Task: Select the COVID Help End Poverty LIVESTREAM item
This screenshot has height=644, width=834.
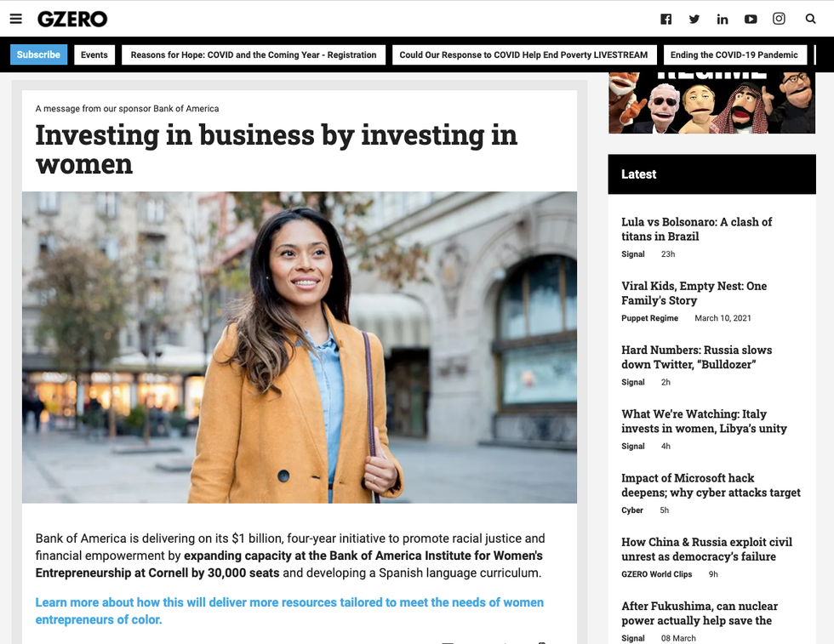Action: click(523, 55)
